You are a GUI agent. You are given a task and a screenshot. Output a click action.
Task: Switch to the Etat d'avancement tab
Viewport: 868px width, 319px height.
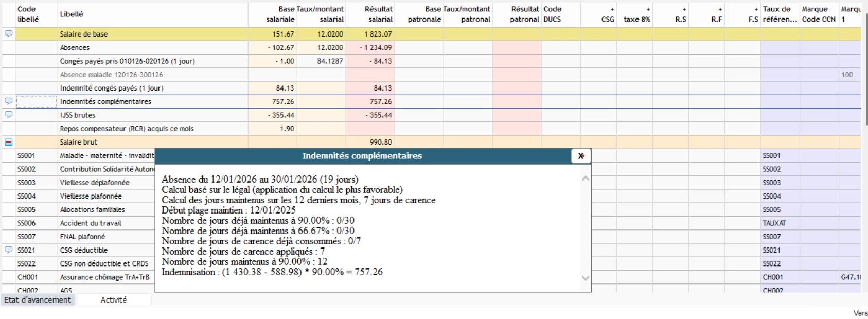tap(38, 300)
